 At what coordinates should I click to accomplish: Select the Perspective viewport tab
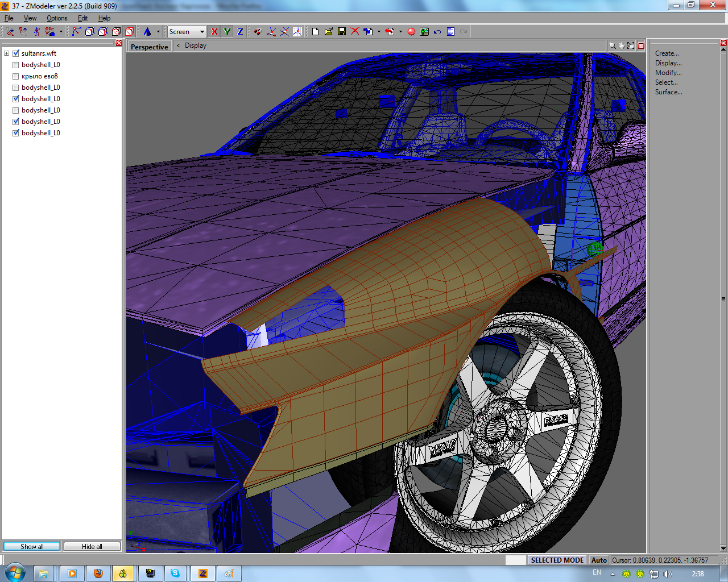(x=150, y=47)
